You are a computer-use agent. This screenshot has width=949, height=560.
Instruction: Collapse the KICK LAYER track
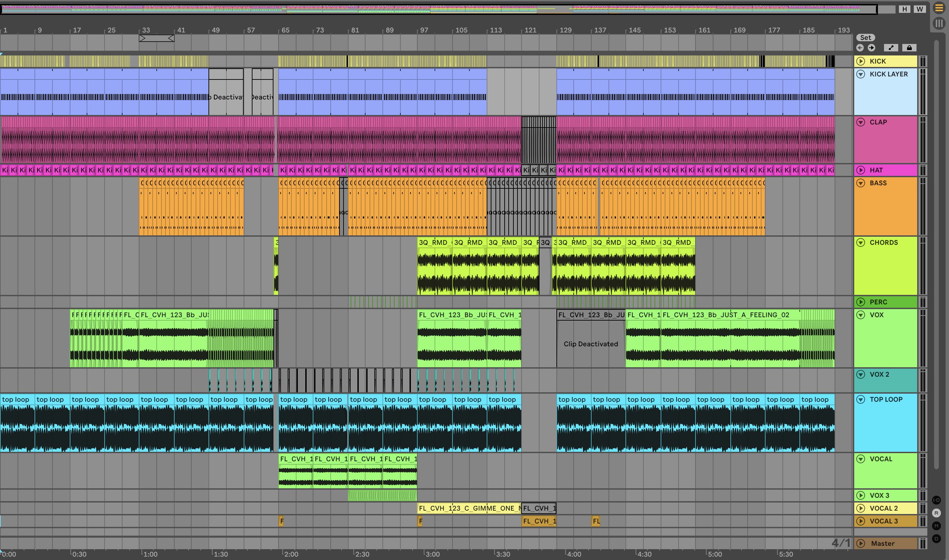click(861, 74)
